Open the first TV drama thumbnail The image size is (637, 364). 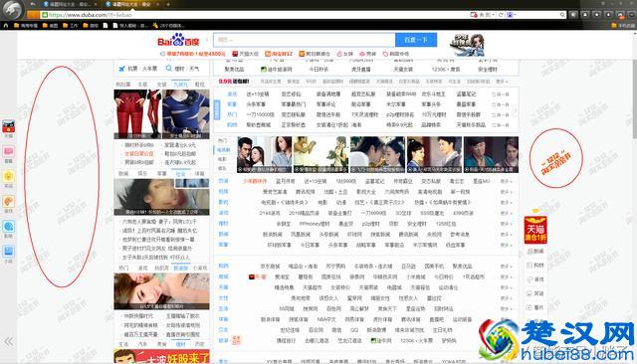pos(265,154)
